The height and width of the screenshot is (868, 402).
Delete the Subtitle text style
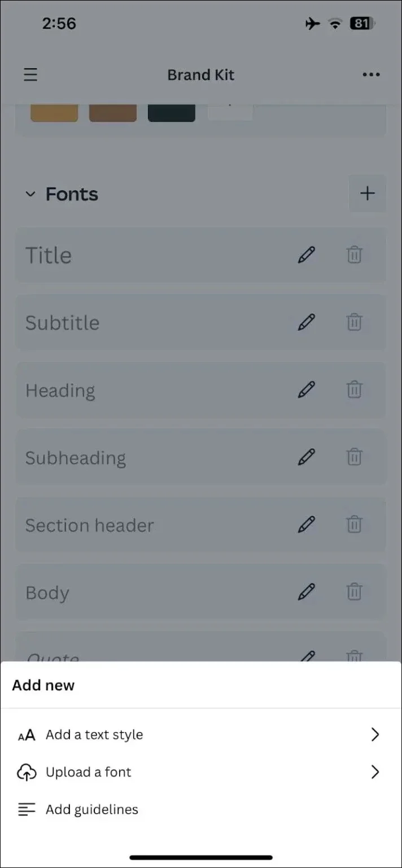[x=354, y=322]
